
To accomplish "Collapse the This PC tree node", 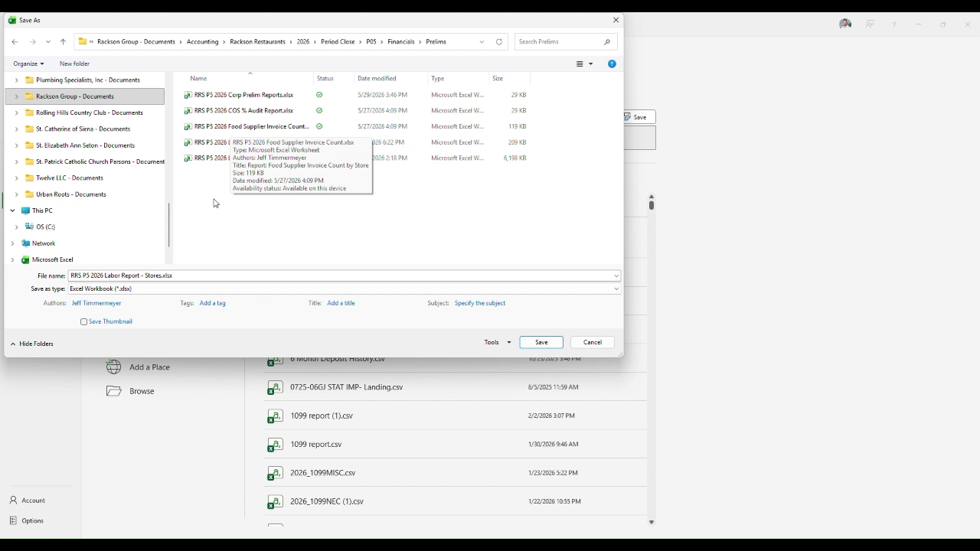I will 12,210.
